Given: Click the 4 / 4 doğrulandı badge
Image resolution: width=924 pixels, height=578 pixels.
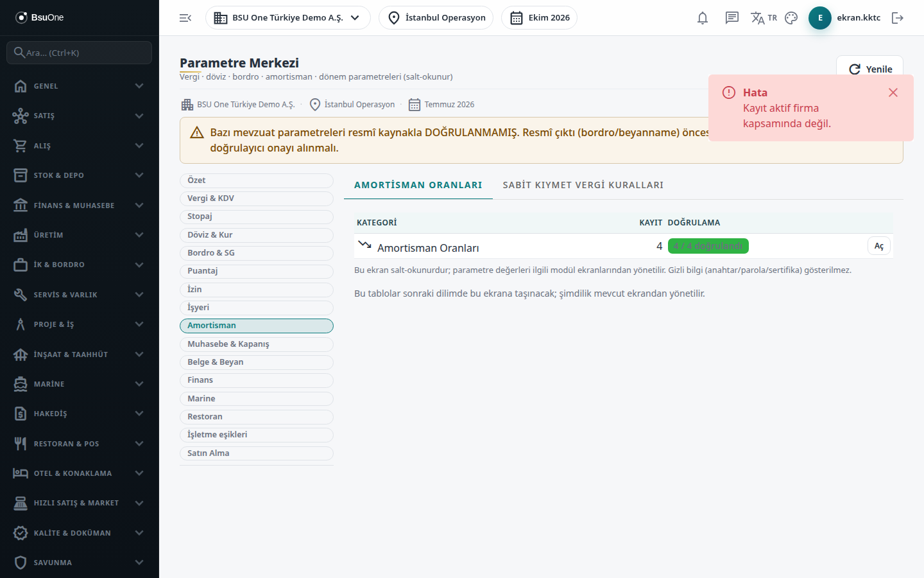Looking at the screenshot, I should tap(708, 246).
